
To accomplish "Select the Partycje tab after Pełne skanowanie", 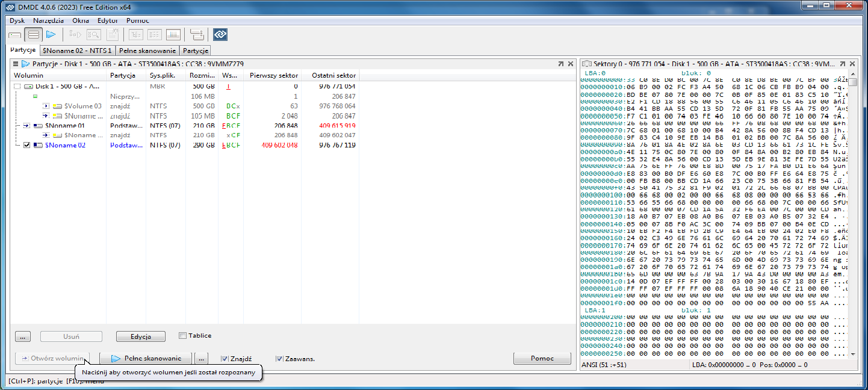I will pyautogui.click(x=196, y=51).
